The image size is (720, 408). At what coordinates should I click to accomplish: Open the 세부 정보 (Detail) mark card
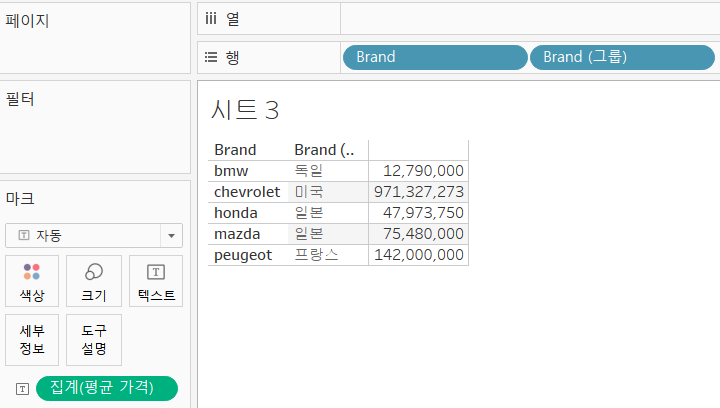pos(32,340)
